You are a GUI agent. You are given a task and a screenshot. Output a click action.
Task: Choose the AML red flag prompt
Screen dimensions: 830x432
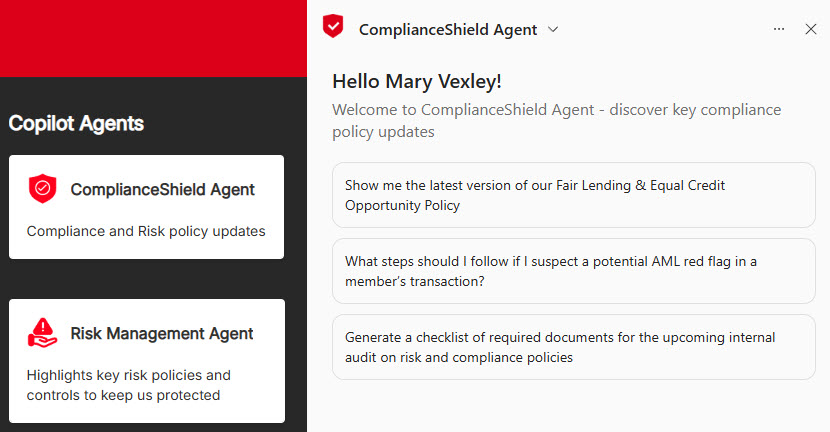point(573,271)
